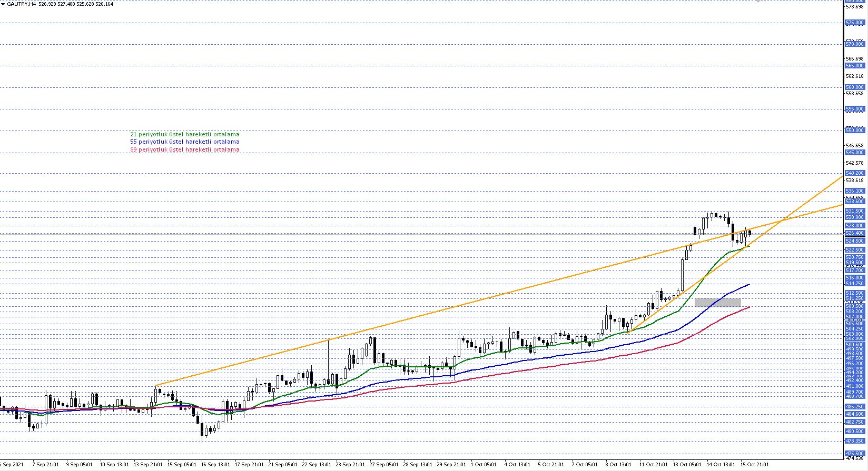This screenshot has height=471, width=868.
Task: Click the '55 periyotluk üstel hareketli ortalama' label
Action: tap(184, 142)
